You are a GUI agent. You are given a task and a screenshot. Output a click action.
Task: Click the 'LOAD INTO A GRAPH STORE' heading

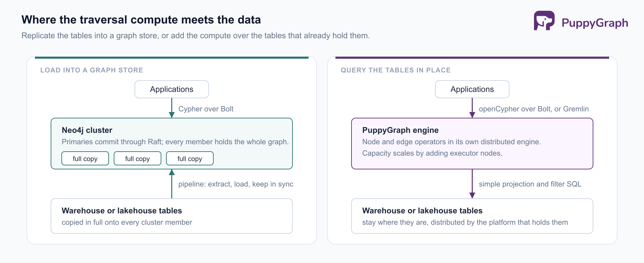coord(92,70)
